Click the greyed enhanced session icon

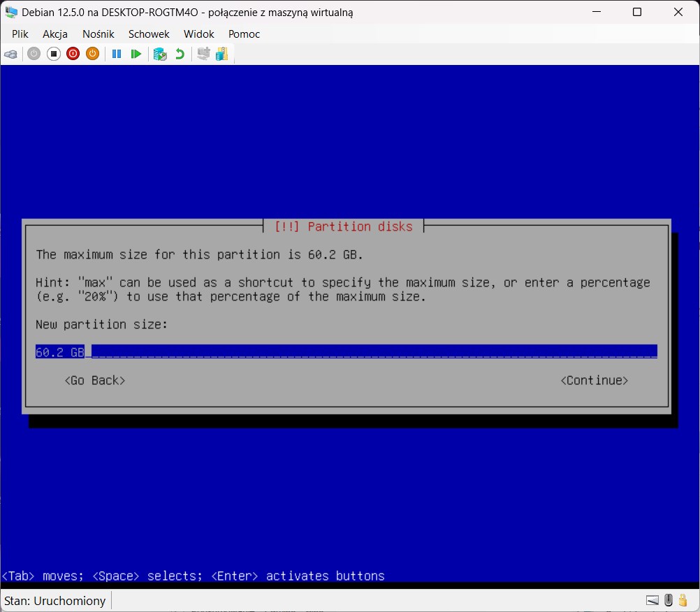203,54
